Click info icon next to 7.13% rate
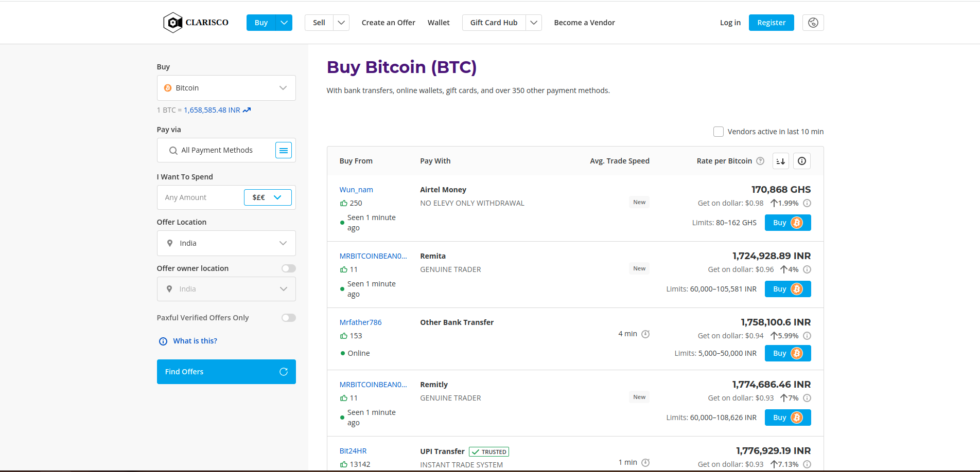Image resolution: width=980 pixels, height=472 pixels. [x=807, y=464]
